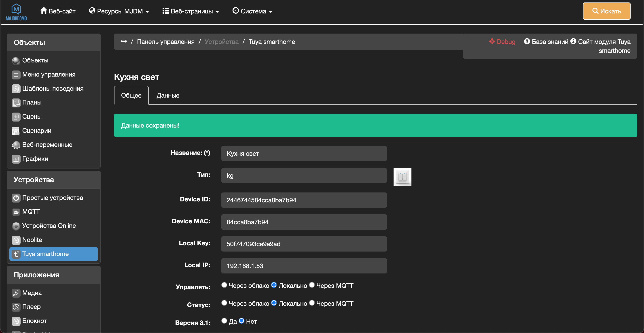Click the orange Искать button

pos(606,11)
